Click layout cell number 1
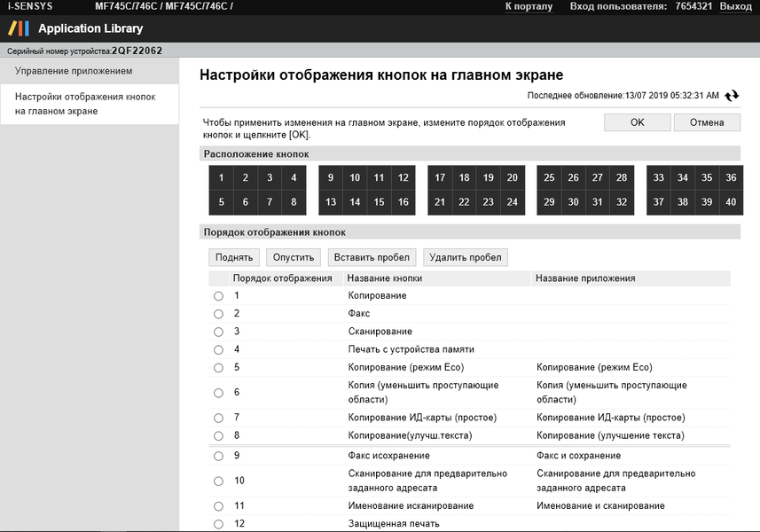 tap(221, 178)
